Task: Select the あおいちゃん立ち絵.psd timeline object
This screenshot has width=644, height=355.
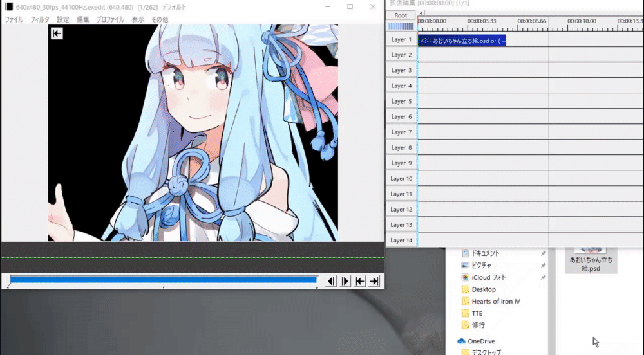Action: 462,40
